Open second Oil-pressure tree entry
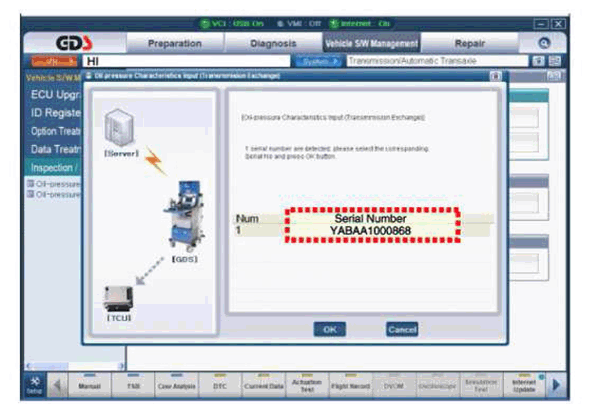591x413 pixels. (54, 194)
